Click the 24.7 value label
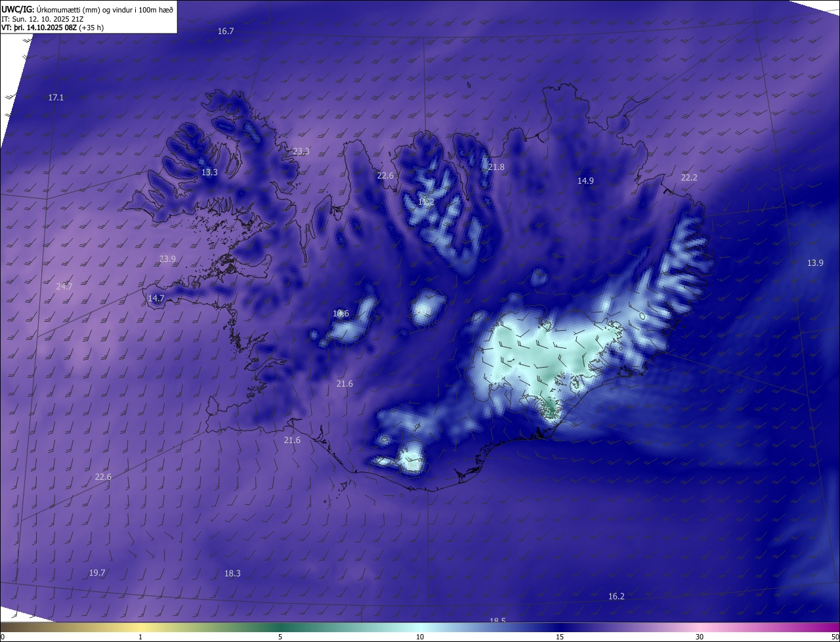 [x=64, y=287]
